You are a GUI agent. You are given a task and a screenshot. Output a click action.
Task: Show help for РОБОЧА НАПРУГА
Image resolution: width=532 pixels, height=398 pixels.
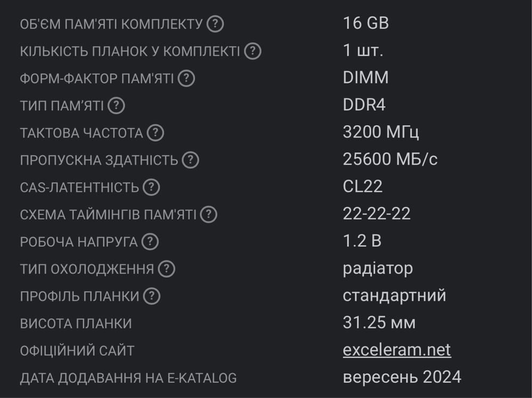150,242
